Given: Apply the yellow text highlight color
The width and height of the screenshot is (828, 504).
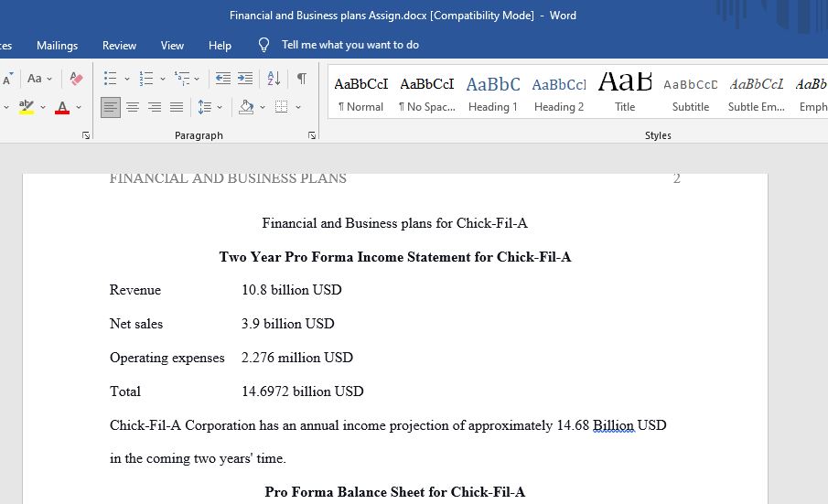Looking at the screenshot, I should [26, 107].
